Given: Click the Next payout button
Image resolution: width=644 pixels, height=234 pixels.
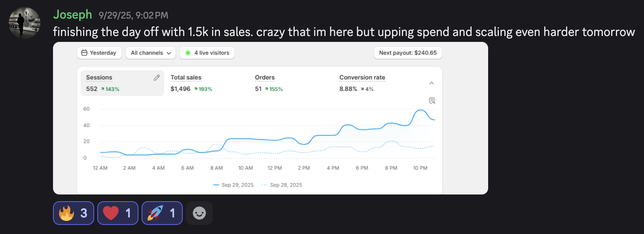Looking at the screenshot, I should pyautogui.click(x=407, y=53).
